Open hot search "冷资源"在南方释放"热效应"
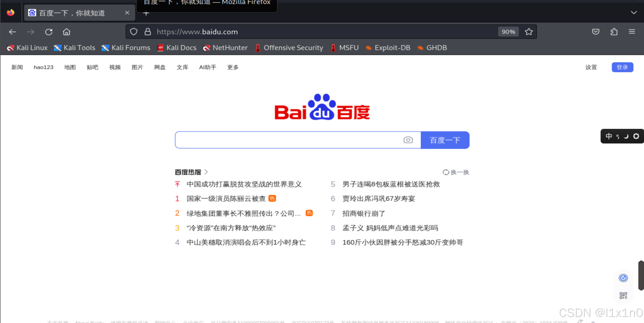 231,228
